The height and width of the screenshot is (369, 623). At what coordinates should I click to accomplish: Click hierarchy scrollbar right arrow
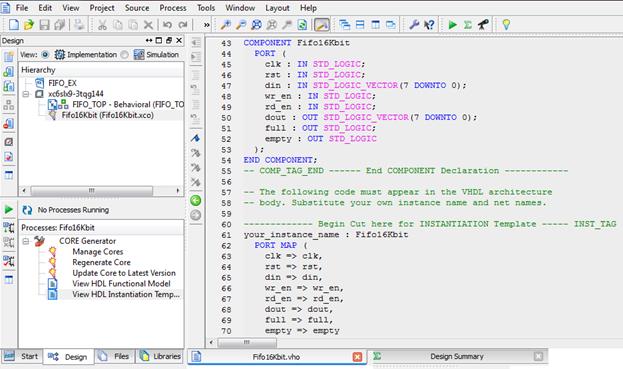click(178, 191)
